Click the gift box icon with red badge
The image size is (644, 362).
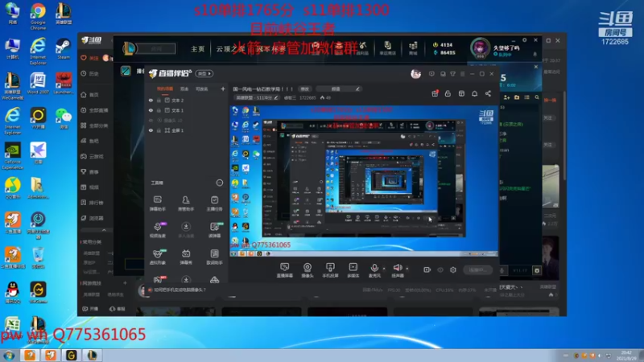click(x=435, y=93)
